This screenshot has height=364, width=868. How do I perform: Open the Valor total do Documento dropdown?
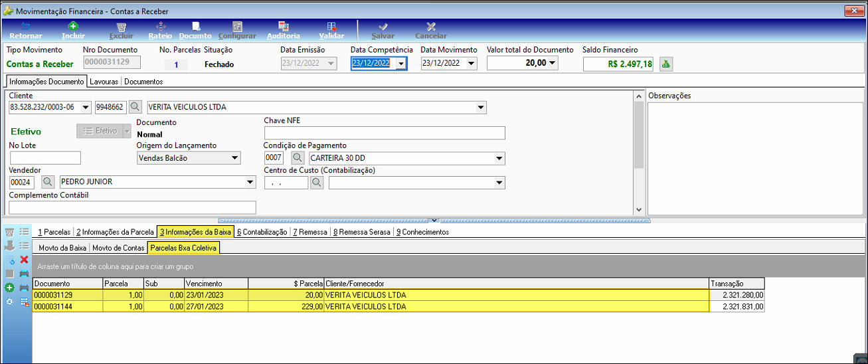tap(553, 64)
